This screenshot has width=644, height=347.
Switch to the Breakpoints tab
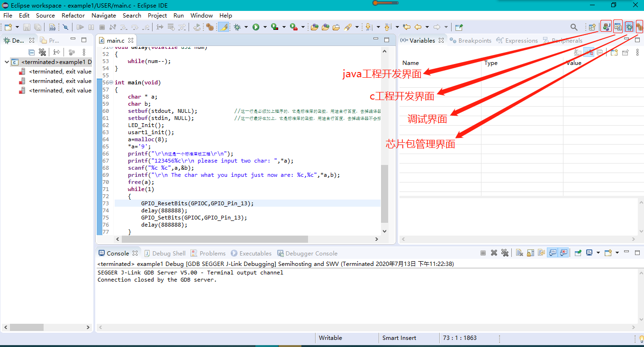coord(471,40)
